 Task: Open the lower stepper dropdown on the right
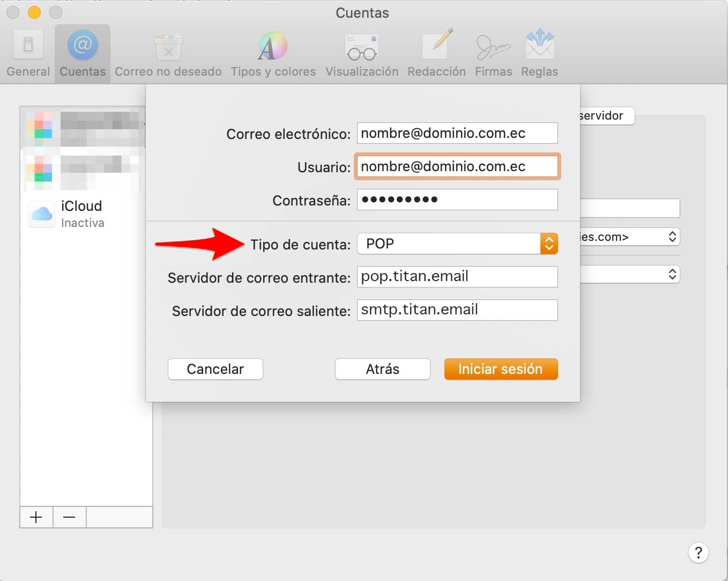pyautogui.click(x=672, y=274)
